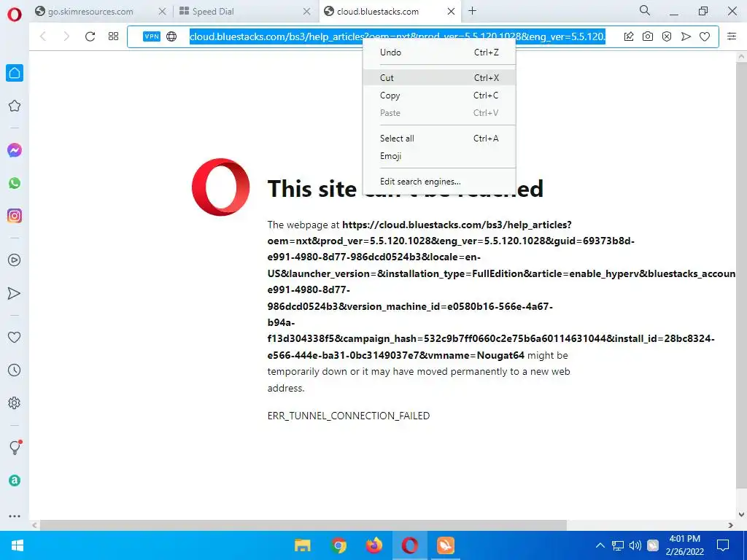Choose Edit search engines option
This screenshot has width=747, height=560.
pyautogui.click(x=439, y=182)
